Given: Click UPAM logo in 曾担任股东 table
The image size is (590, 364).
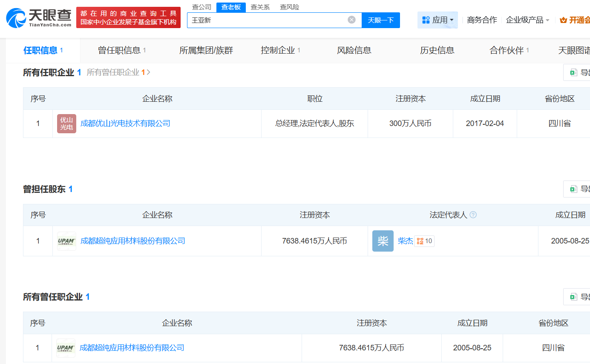Looking at the screenshot, I should pos(66,241).
